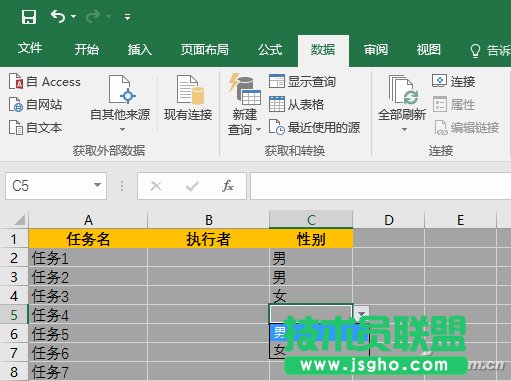This screenshot has height=381, width=511.
Task: Select row 1 header
Action: pyautogui.click(x=14, y=239)
